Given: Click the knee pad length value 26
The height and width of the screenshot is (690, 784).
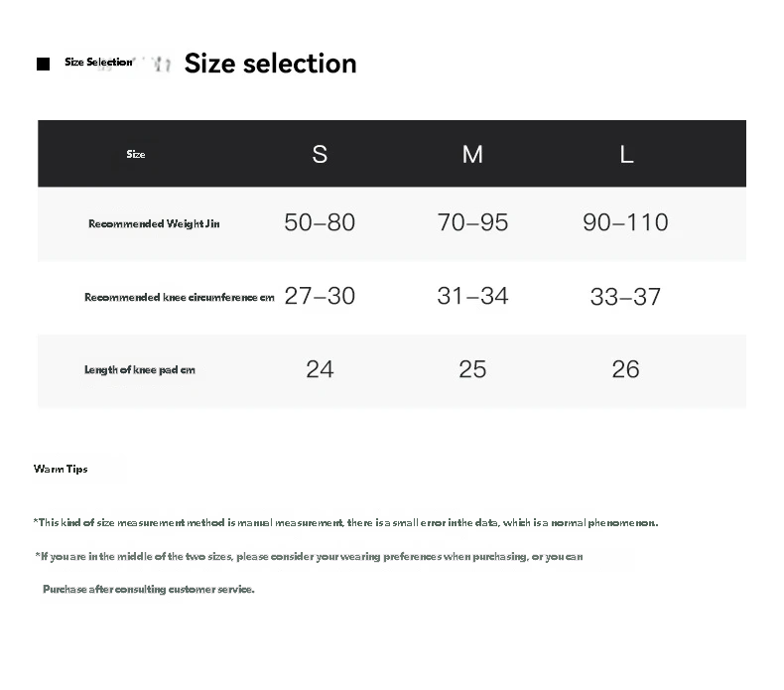Looking at the screenshot, I should click(x=625, y=369).
